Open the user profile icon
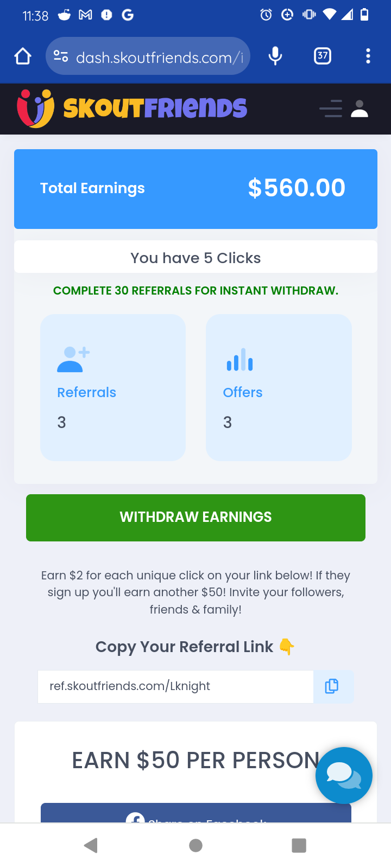This screenshot has width=391, height=868. tap(360, 108)
